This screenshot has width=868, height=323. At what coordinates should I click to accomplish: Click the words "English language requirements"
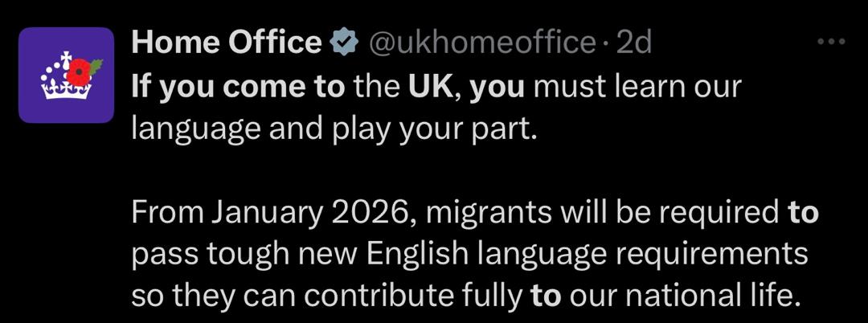pos(587,254)
